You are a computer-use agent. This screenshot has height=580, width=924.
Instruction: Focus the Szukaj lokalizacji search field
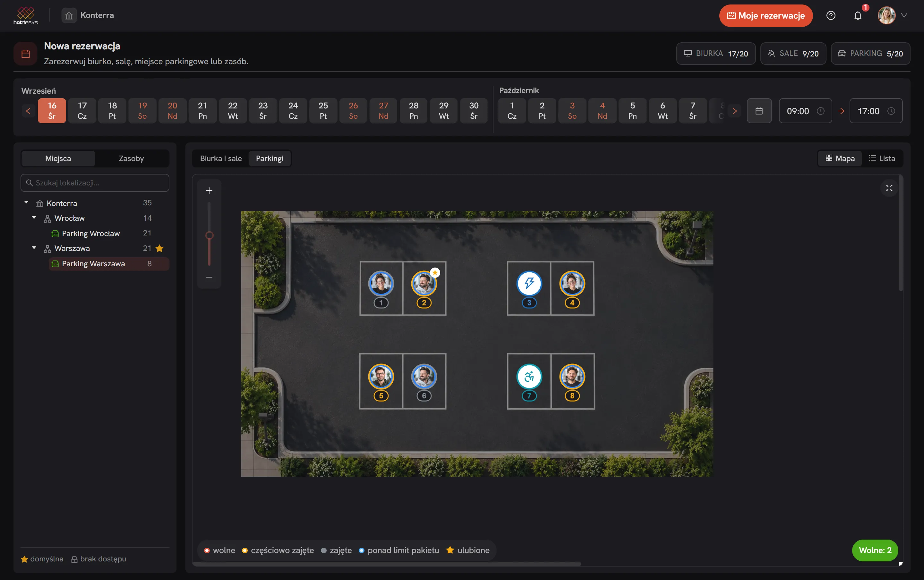click(95, 183)
